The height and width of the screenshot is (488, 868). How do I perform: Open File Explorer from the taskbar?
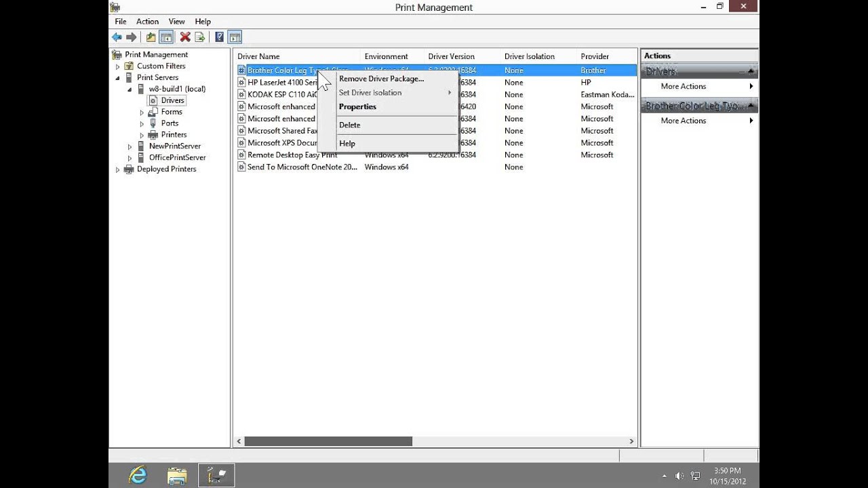[177, 476]
